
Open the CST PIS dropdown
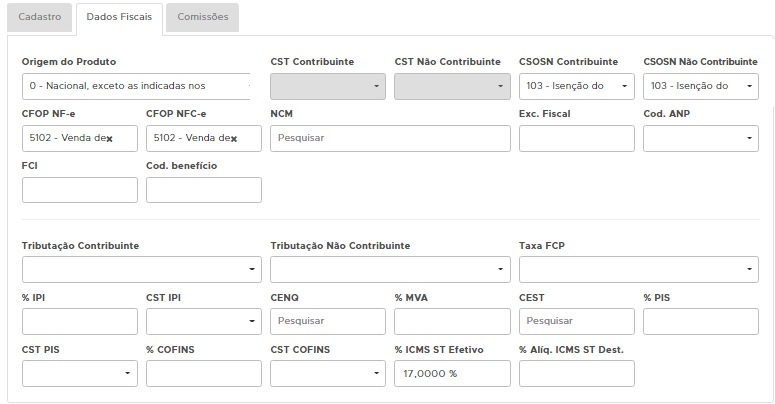coord(79,373)
